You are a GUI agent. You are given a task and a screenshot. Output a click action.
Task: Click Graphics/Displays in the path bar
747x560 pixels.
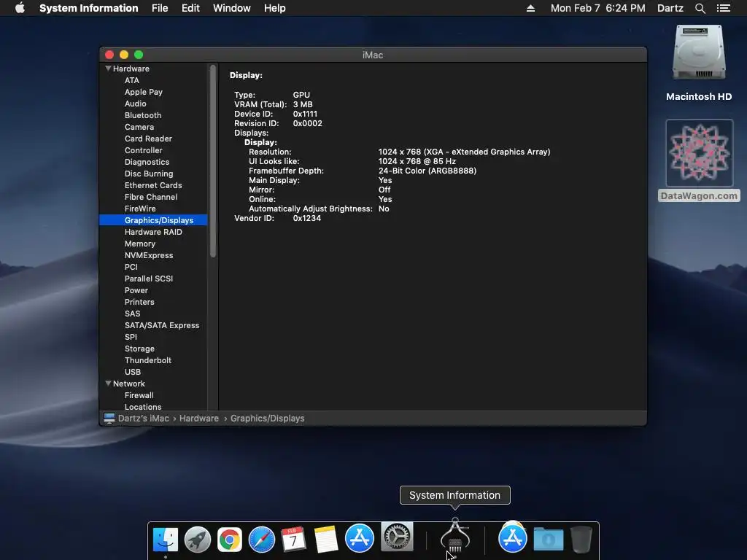(x=267, y=418)
